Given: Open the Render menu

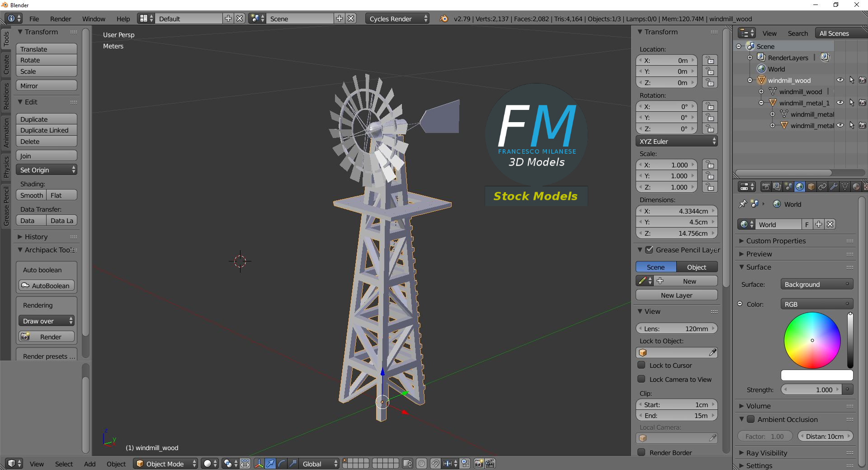Looking at the screenshot, I should click(x=61, y=19).
